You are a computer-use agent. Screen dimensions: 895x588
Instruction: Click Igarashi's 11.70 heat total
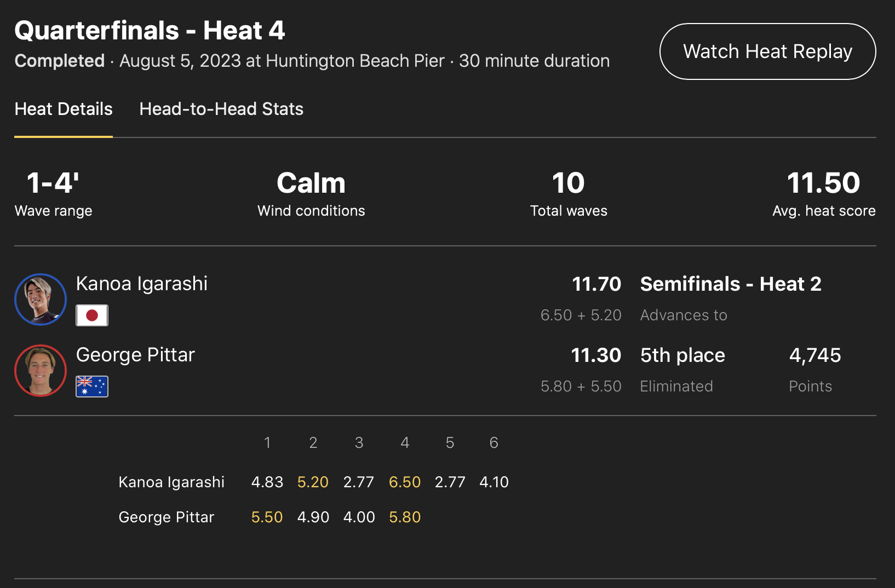(x=596, y=284)
